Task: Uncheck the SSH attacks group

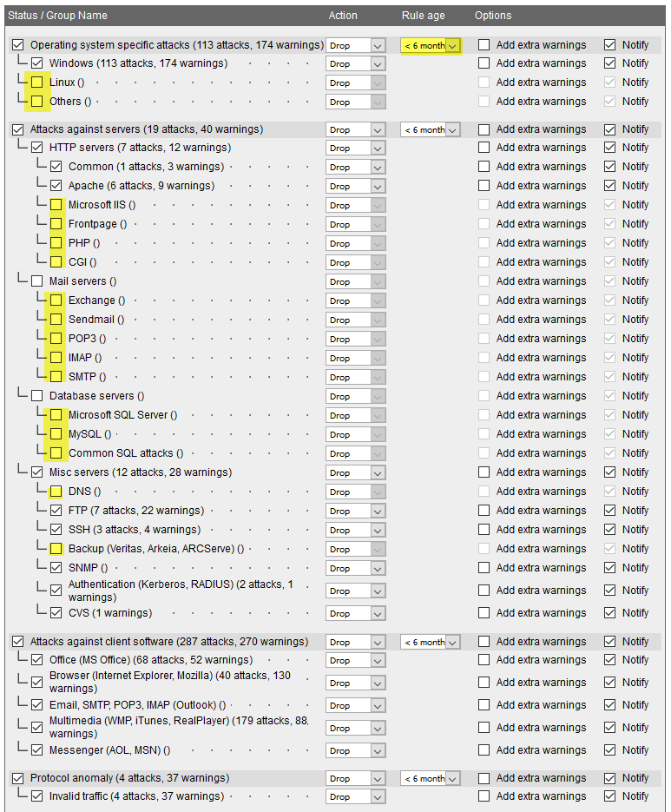Action: click(56, 530)
